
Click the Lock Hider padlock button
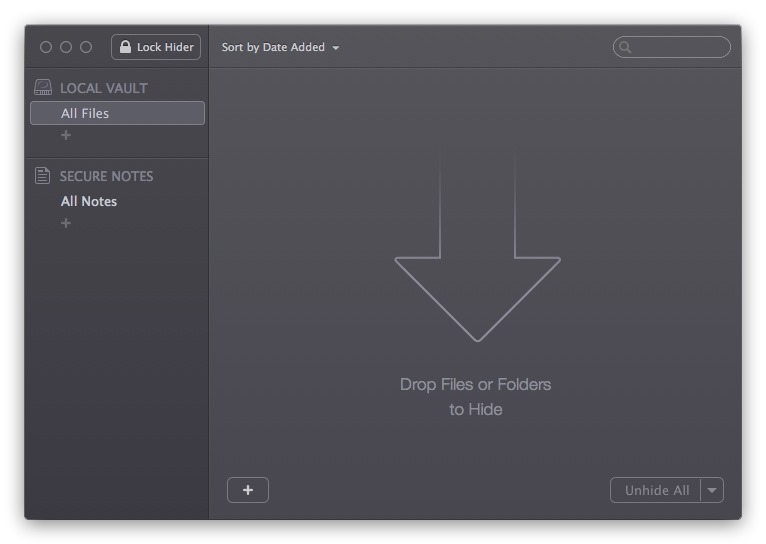pyautogui.click(x=156, y=47)
